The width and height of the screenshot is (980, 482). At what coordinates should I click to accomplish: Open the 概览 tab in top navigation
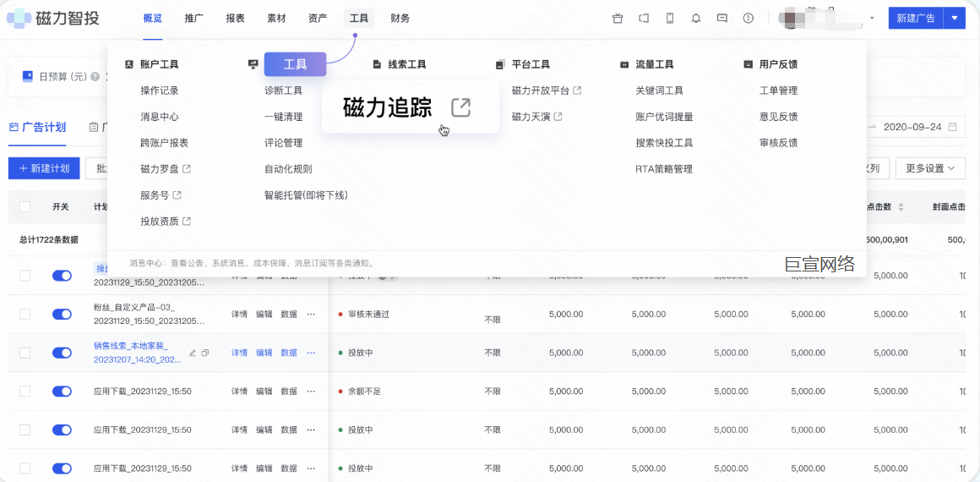153,18
